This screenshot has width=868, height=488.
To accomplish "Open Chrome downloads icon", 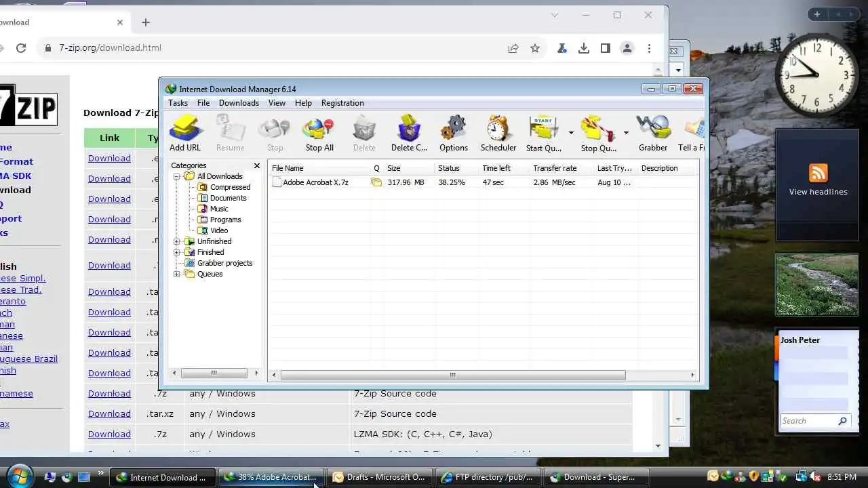I will click(x=583, y=48).
